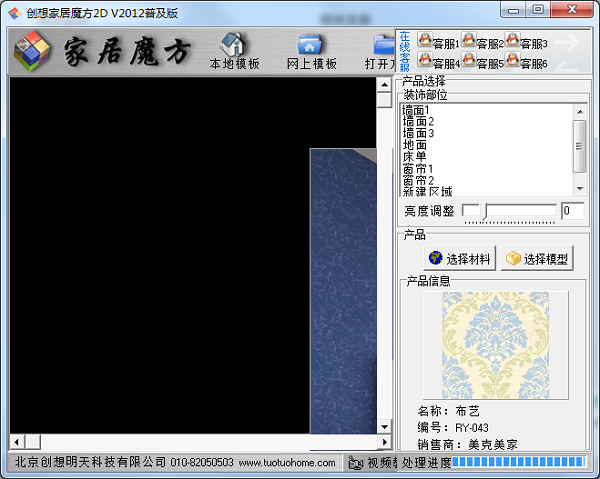Contact 客服6 customer service icon
600x479 pixels.
(512, 62)
